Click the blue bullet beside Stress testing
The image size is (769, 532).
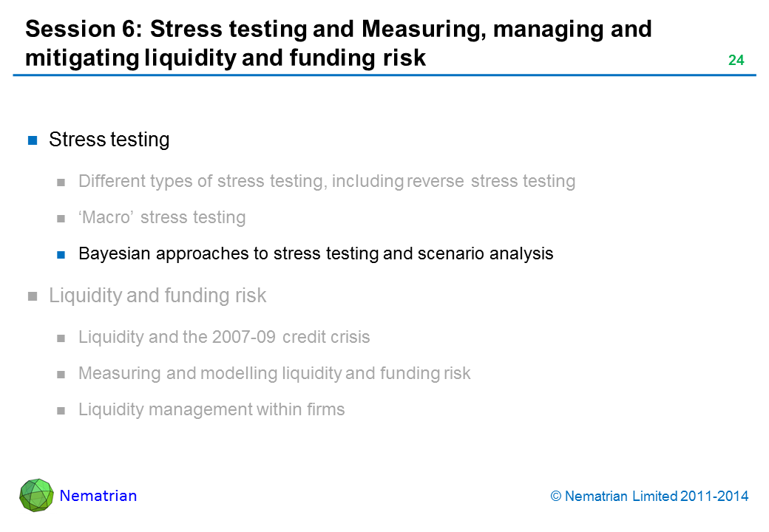(33, 140)
